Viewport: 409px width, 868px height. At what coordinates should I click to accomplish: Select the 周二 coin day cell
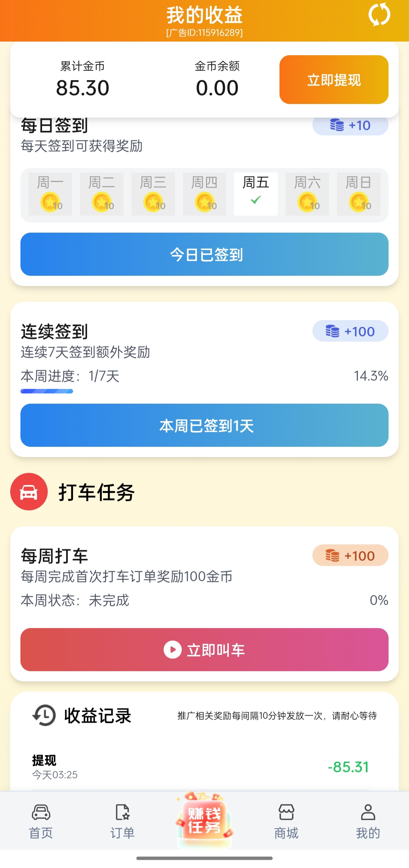point(101,194)
